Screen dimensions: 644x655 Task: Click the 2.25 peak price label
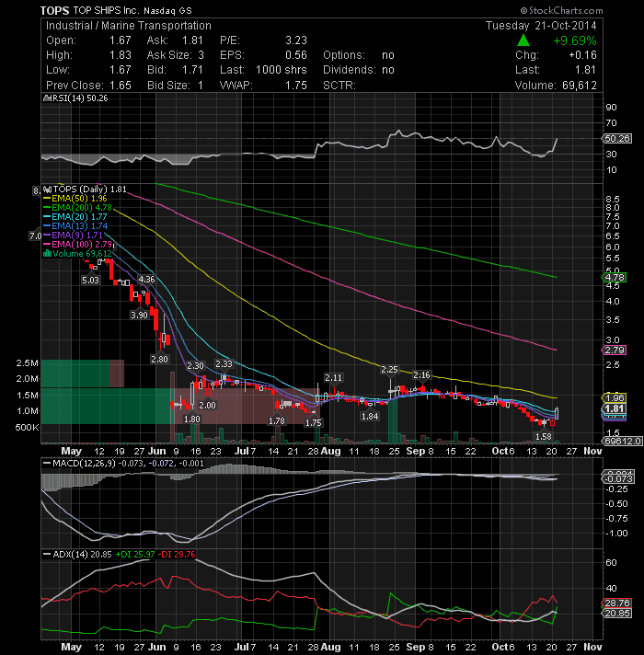coord(389,369)
